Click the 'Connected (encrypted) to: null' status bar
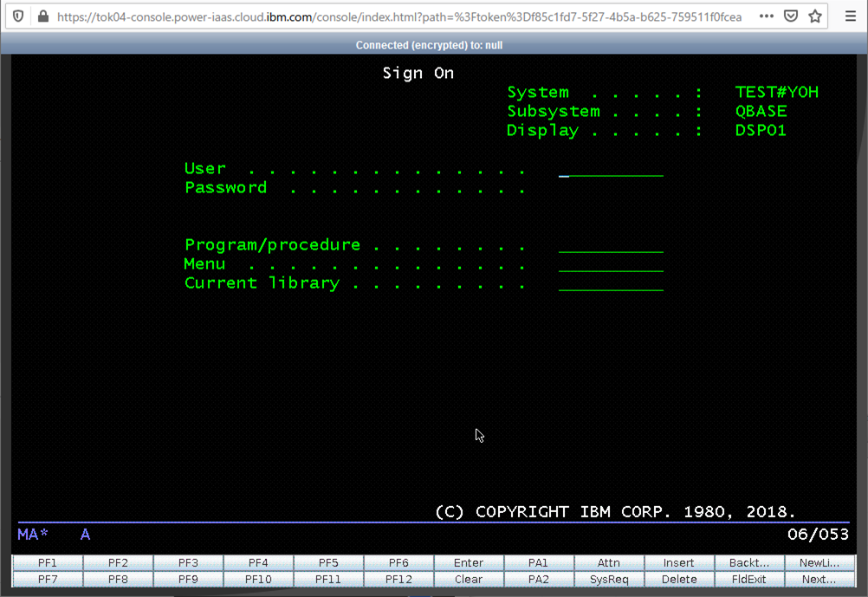 pyautogui.click(x=429, y=45)
